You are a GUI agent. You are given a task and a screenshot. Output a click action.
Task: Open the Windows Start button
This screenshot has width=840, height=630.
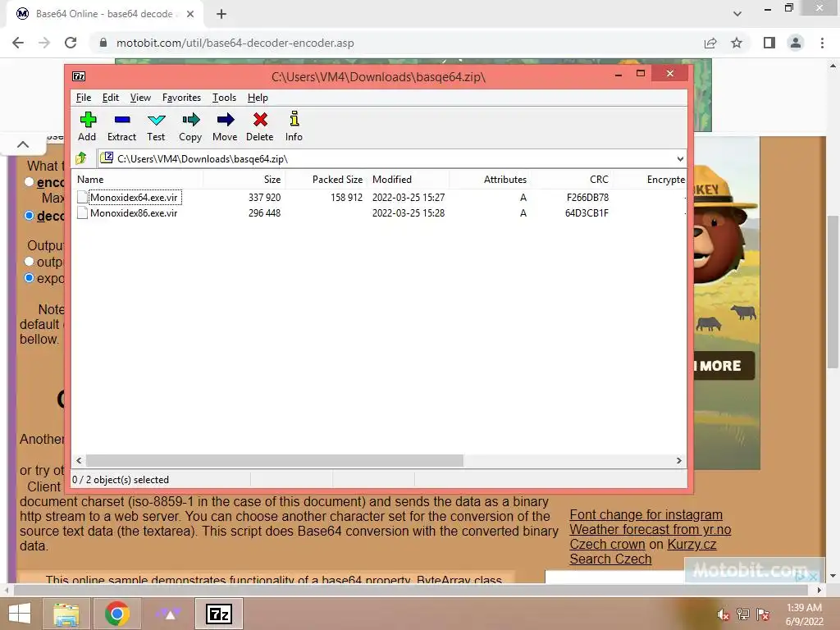(20, 614)
